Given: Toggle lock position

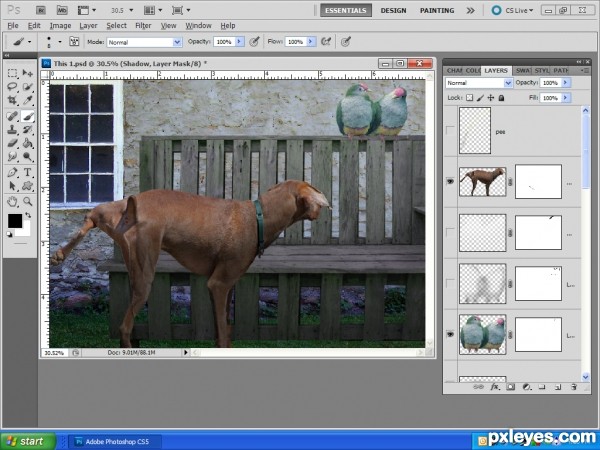Looking at the screenshot, I should click(491, 98).
